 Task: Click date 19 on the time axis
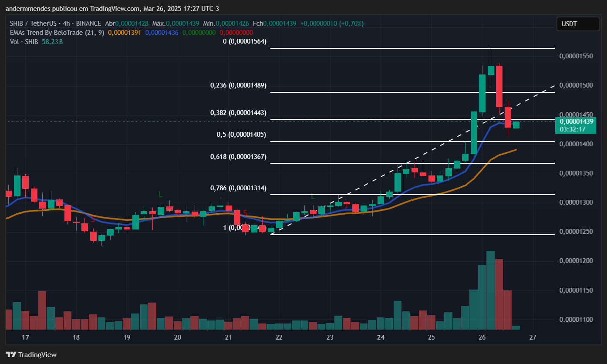(127, 337)
